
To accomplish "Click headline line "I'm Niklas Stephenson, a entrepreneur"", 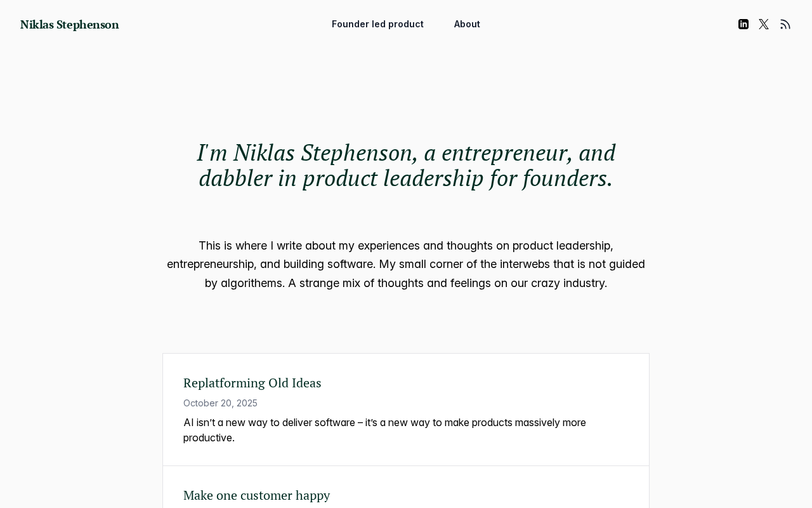I will pos(406,153).
